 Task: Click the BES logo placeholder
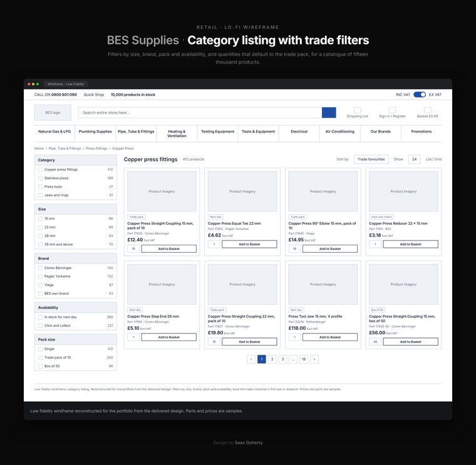click(x=53, y=113)
